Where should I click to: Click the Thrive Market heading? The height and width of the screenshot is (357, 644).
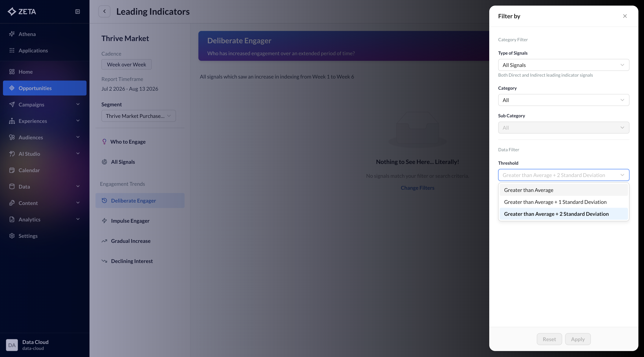tap(125, 38)
